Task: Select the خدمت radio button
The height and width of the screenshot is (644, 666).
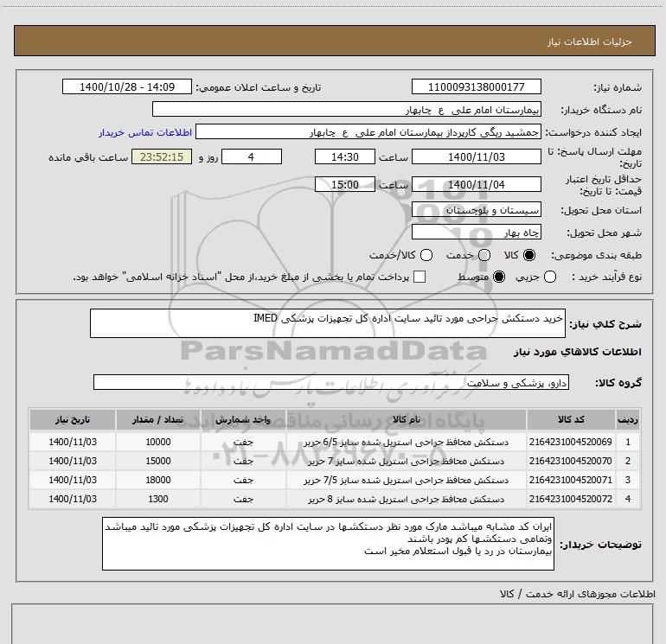Action: pos(484,255)
